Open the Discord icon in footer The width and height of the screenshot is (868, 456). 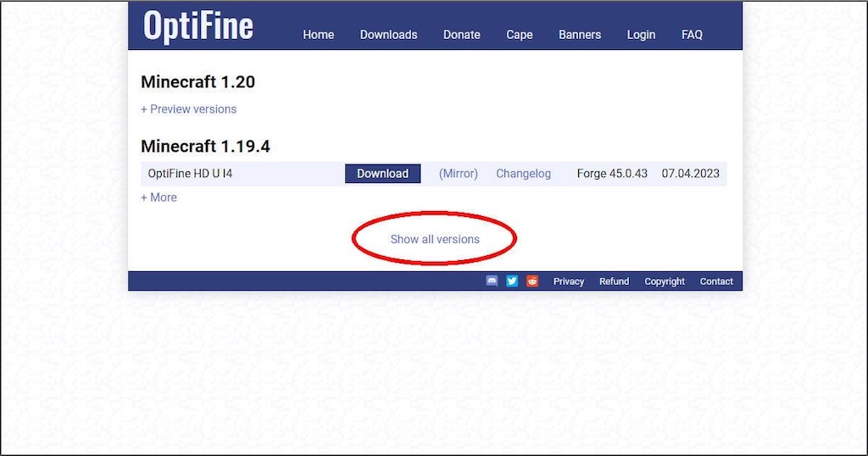coord(492,281)
